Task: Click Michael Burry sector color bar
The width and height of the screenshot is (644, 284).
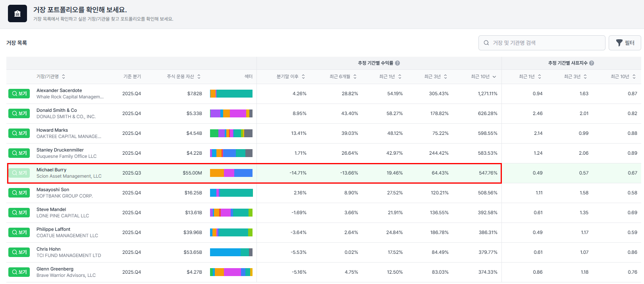Action: coord(231,173)
